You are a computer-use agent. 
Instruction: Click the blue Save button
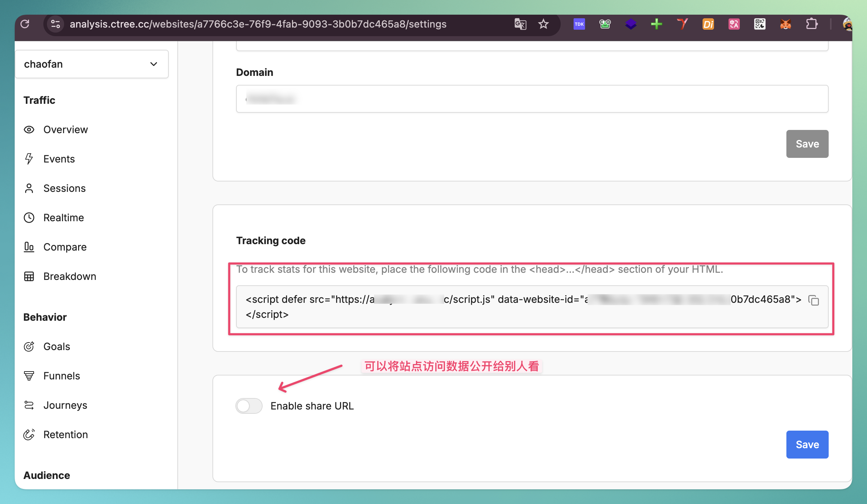coord(807,444)
